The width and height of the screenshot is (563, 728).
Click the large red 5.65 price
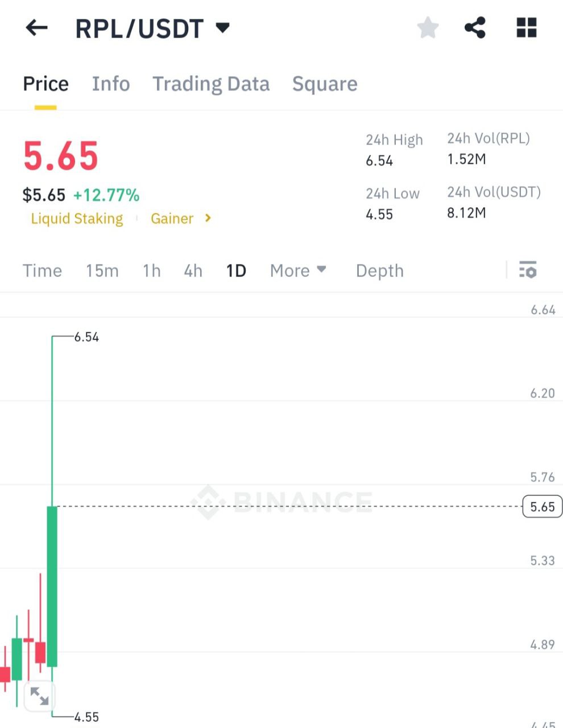[61, 156]
